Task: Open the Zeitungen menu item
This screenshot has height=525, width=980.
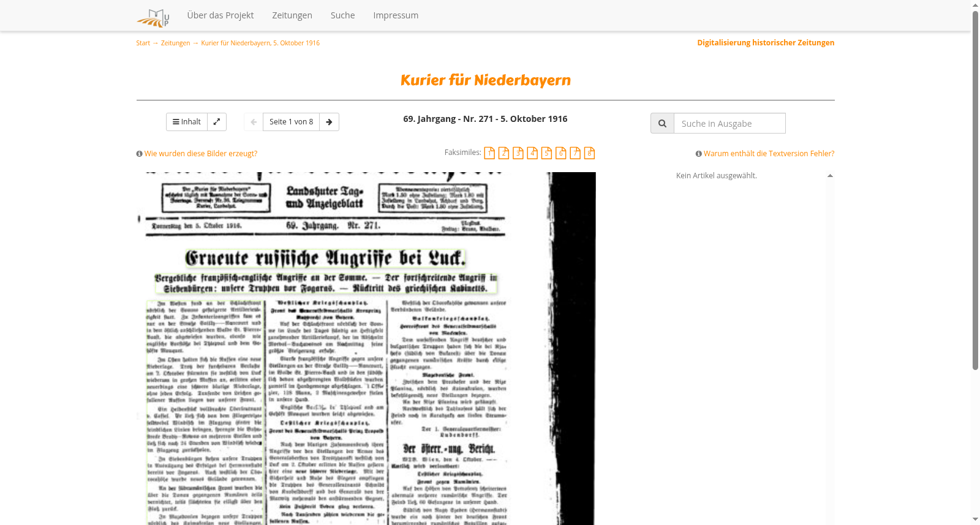Action: click(x=292, y=15)
